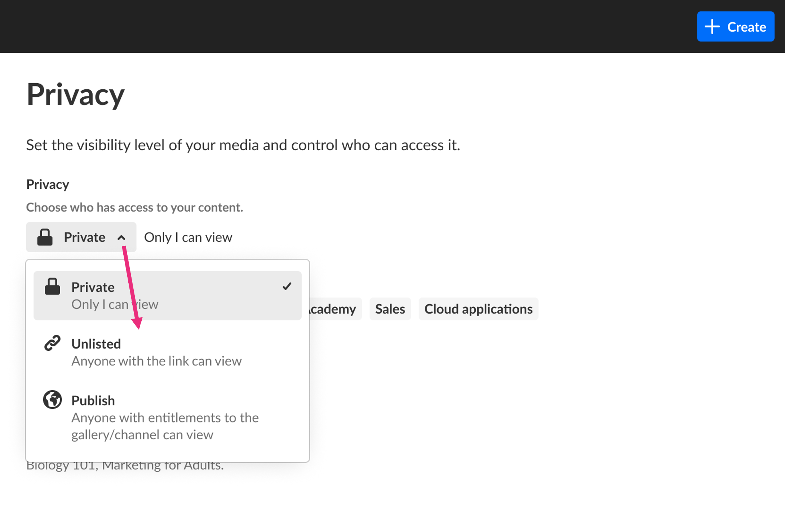The width and height of the screenshot is (785, 532).
Task: Click the Cloud applications tag chip
Action: coord(478,309)
